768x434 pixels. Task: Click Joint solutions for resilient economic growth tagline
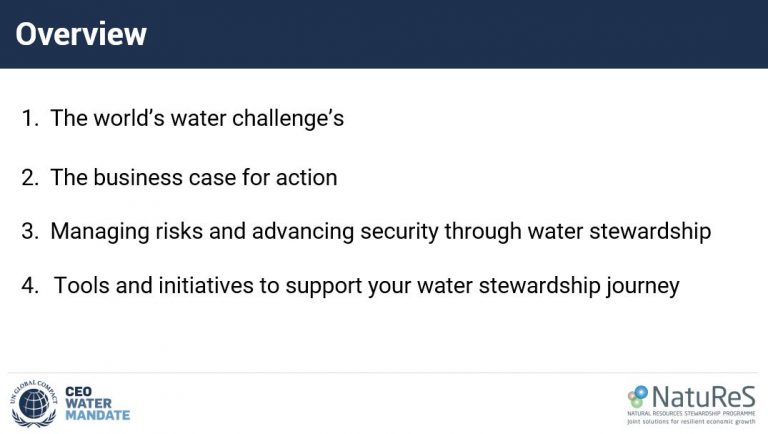pos(691,421)
